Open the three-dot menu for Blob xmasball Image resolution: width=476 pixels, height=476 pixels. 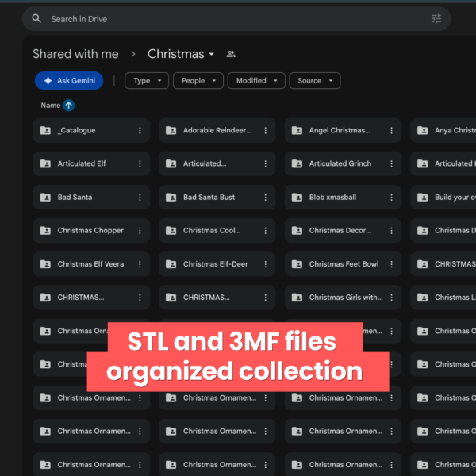pos(392,198)
